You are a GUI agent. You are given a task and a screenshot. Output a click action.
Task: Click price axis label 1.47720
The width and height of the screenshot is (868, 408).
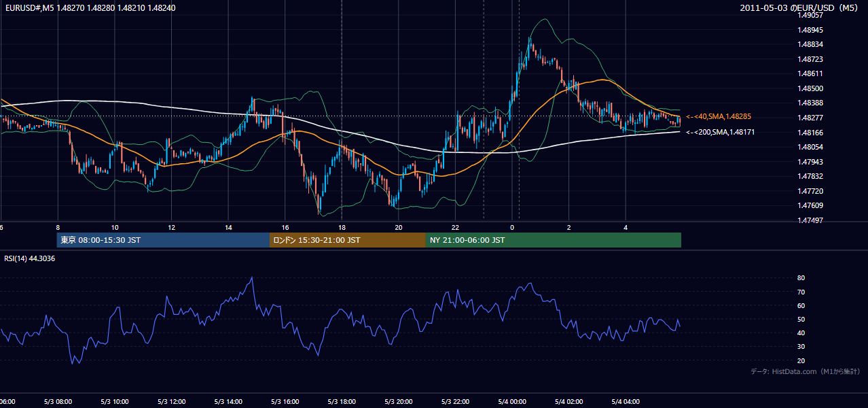click(810, 191)
